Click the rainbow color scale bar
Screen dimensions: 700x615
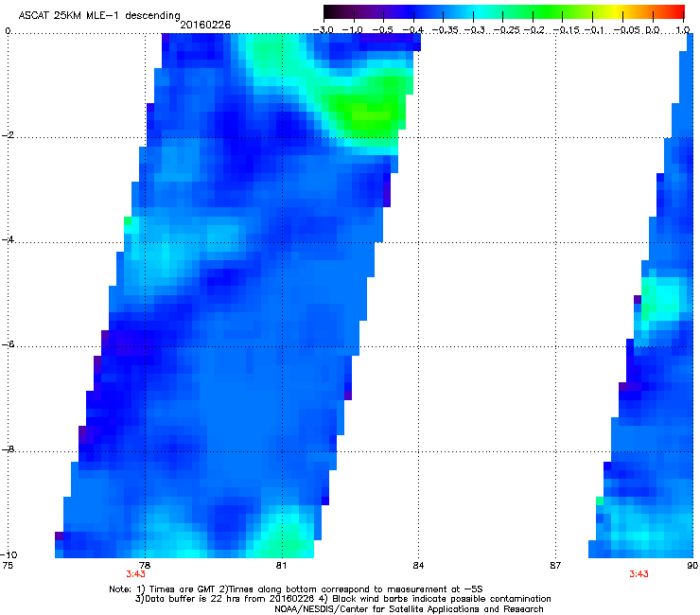pyautogui.click(x=504, y=11)
